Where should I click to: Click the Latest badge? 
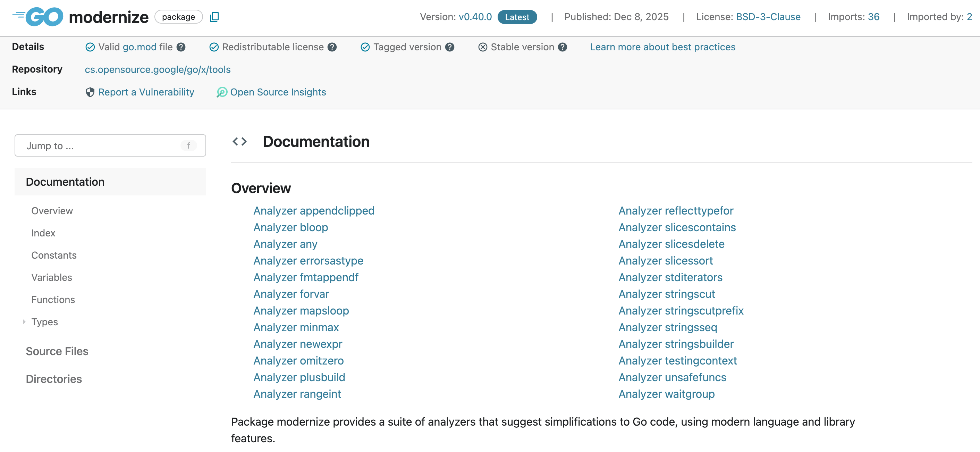click(517, 17)
